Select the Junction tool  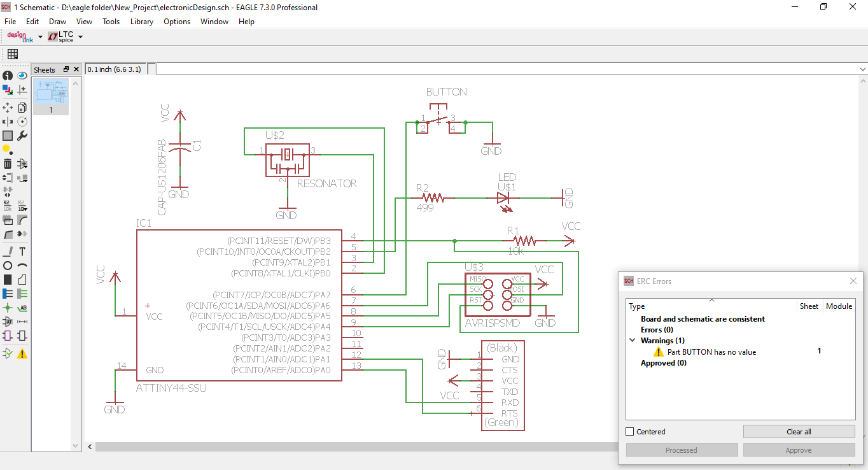(x=8, y=308)
